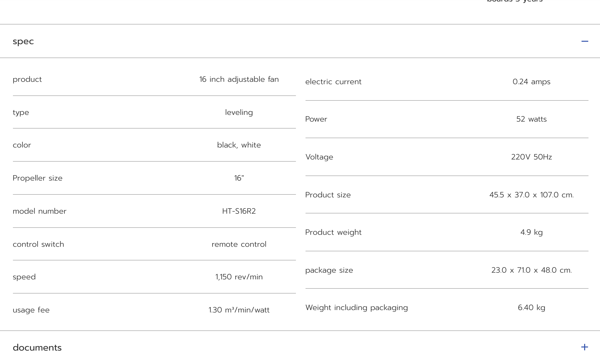Screen dimensions: 600x364
Task: Select the speed value 1,150 rev/min
Action: pos(239,277)
